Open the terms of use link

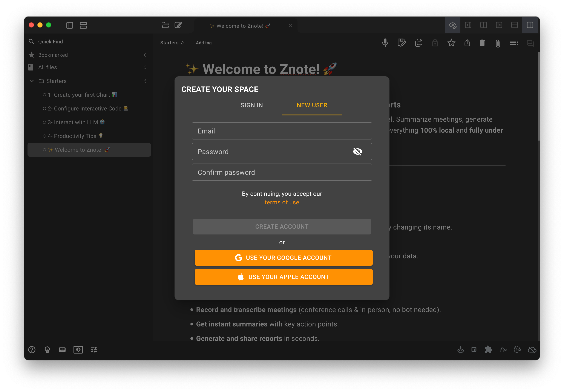click(282, 202)
